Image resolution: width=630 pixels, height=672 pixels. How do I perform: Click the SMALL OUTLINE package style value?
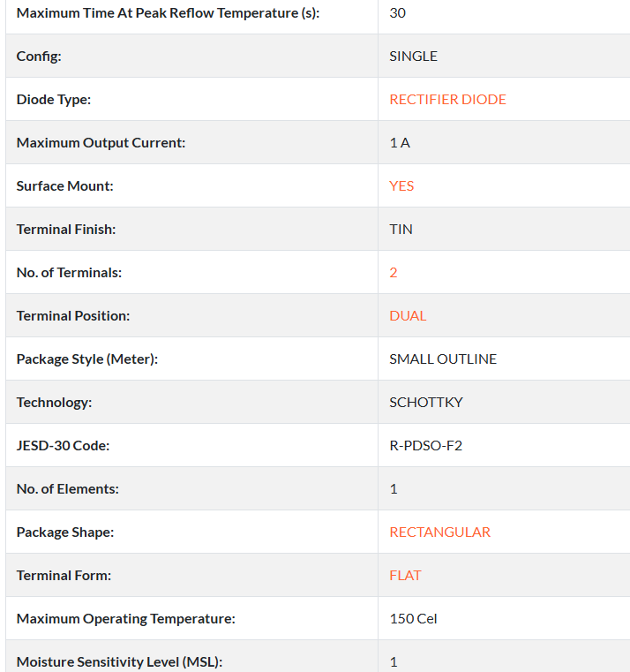pyautogui.click(x=443, y=359)
